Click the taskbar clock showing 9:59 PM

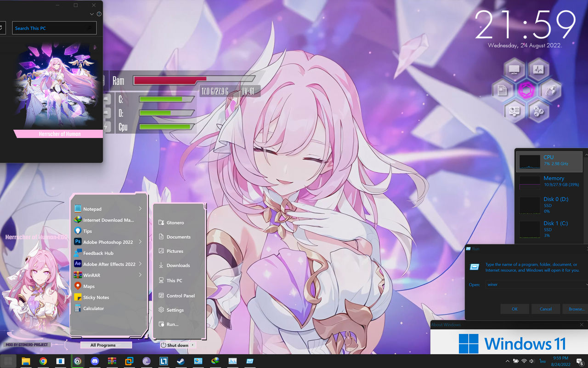pos(561,361)
